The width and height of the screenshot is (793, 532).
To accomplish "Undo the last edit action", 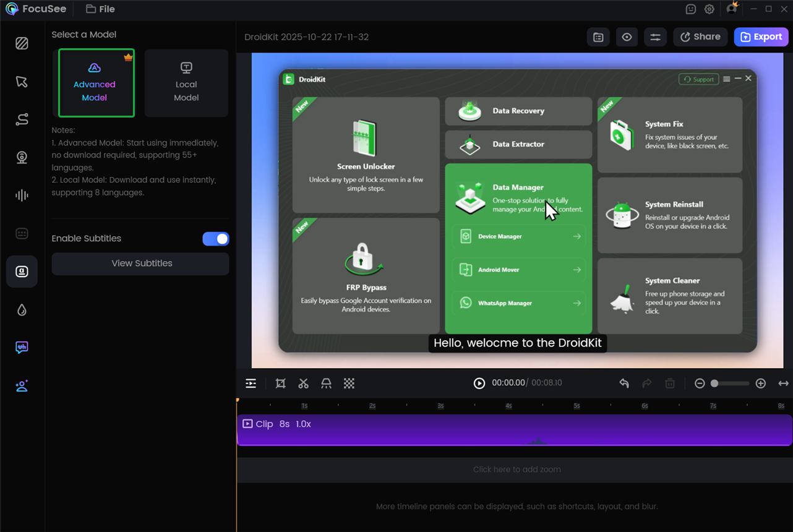I will click(x=624, y=384).
